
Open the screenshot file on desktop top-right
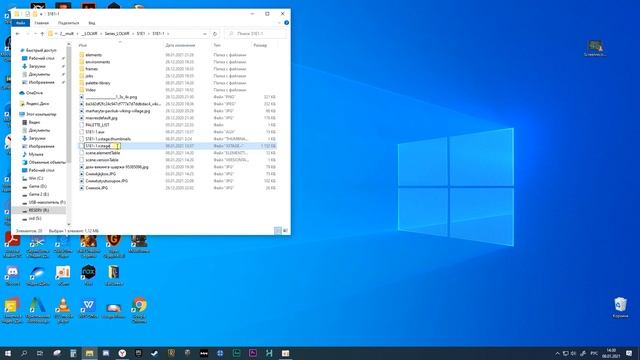[x=595, y=48]
